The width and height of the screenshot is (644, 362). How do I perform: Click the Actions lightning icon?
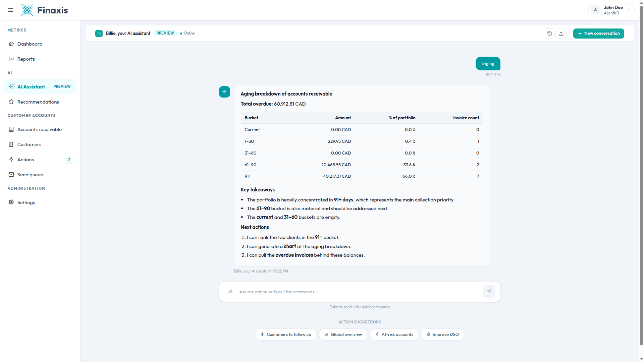[x=11, y=160]
